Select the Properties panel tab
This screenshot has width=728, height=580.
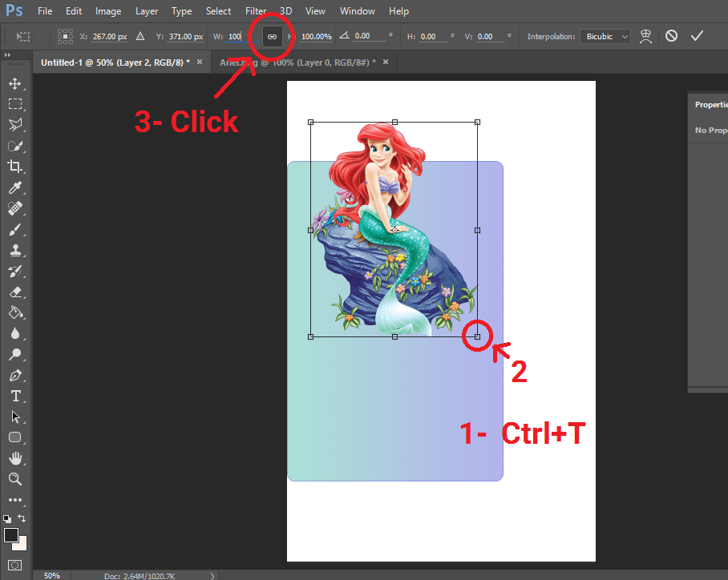click(711, 104)
